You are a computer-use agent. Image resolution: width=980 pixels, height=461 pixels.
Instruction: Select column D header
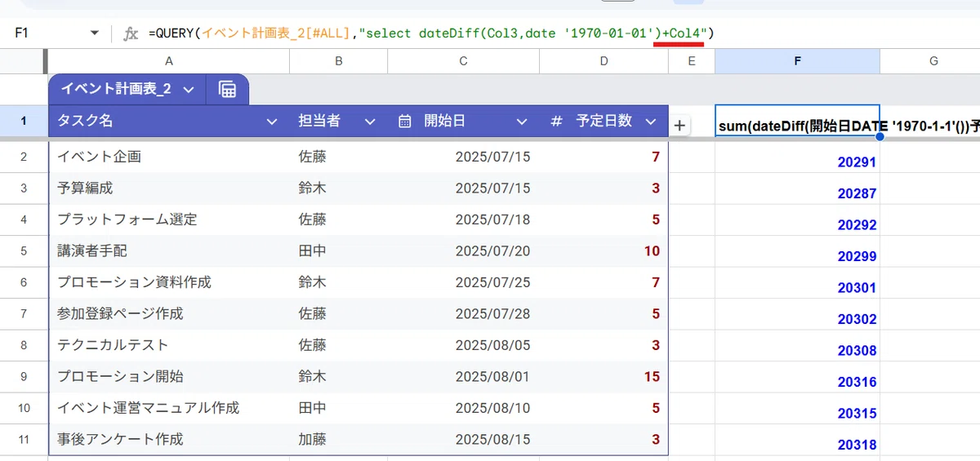pos(604,61)
